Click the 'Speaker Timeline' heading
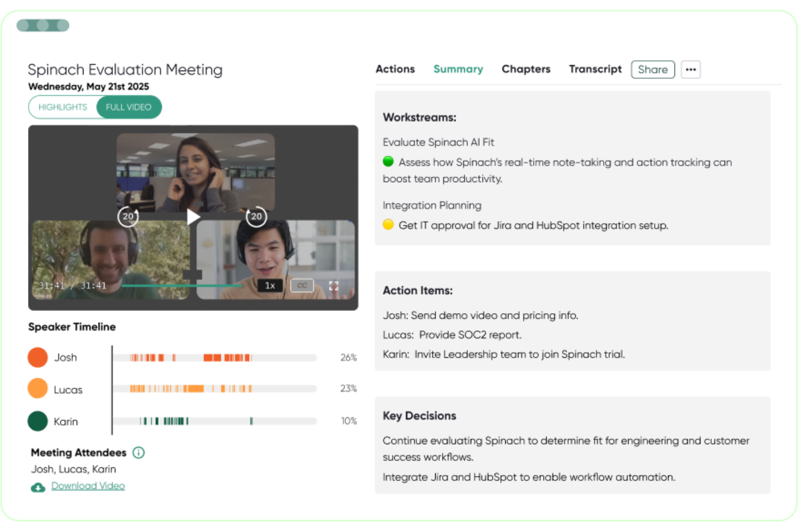The image size is (798, 532). tap(72, 327)
